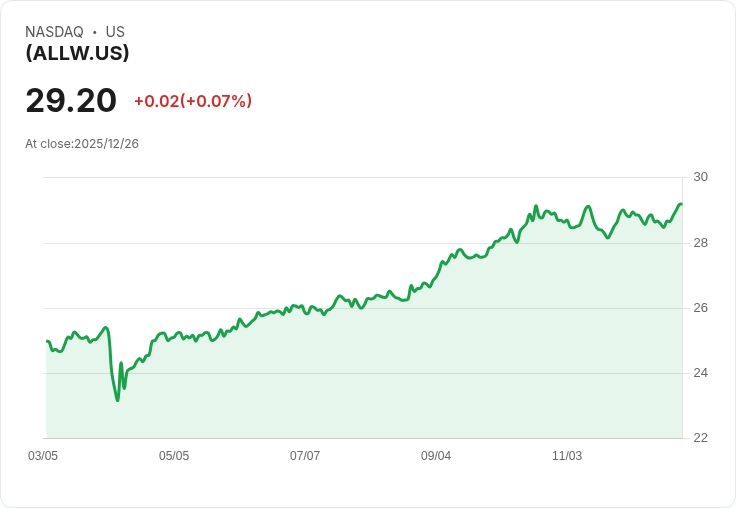The width and height of the screenshot is (736, 508).
Task: Click the lowest dip of the green price line
Action: coord(117,400)
